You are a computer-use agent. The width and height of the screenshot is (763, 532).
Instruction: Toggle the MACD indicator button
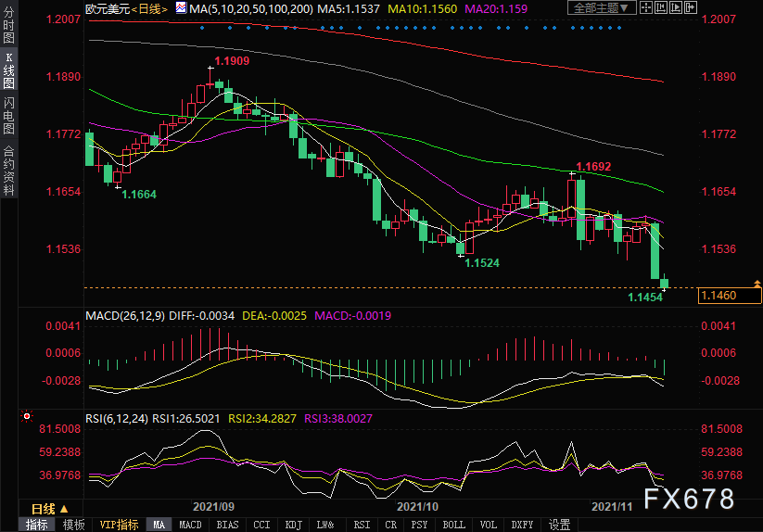point(190,525)
